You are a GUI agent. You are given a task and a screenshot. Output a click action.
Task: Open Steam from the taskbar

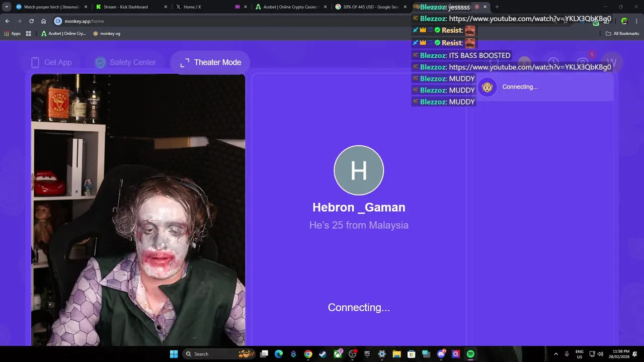click(x=323, y=354)
